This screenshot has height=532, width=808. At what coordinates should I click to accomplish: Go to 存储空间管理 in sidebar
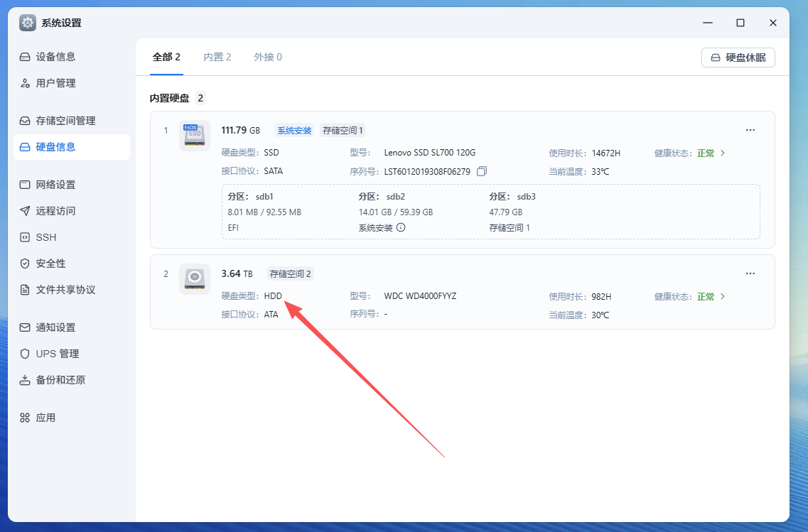[x=72, y=121]
